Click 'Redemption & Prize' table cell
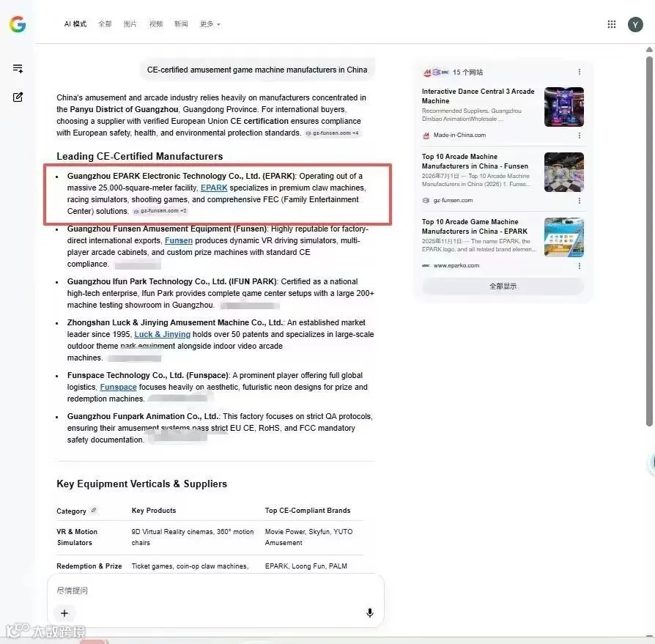This screenshot has width=655, height=644. pos(89,566)
